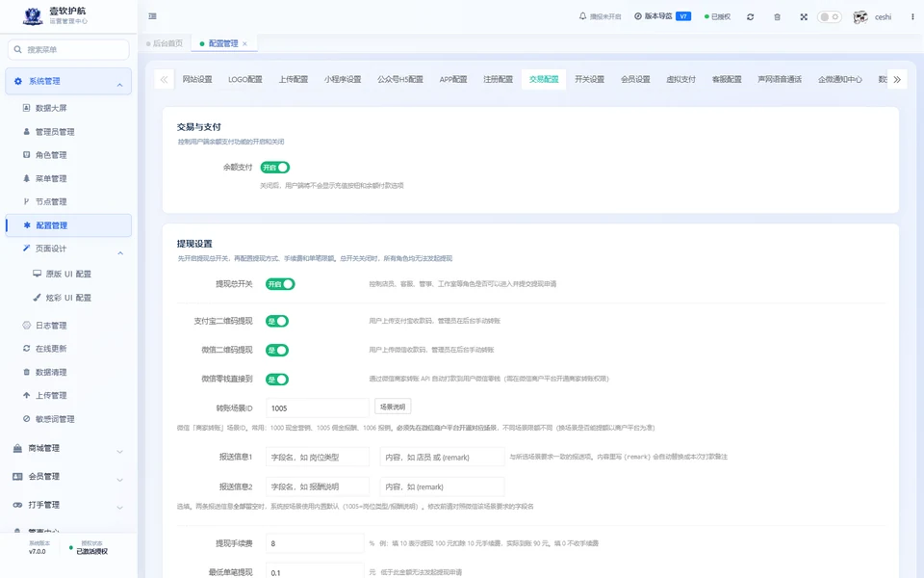Close the 配置管理 page tab
The image size is (924, 578).
coord(244,43)
